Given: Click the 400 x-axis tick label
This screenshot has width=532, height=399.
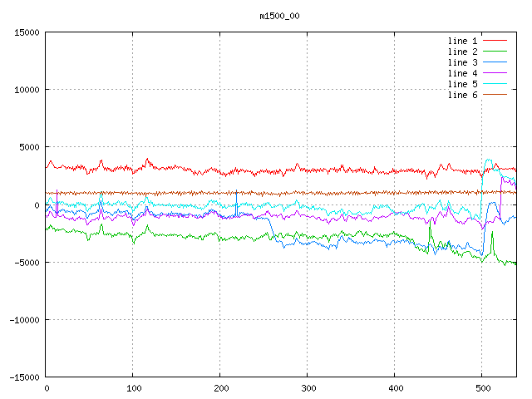Looking at the screenshot, I should (x=394, y=388).
